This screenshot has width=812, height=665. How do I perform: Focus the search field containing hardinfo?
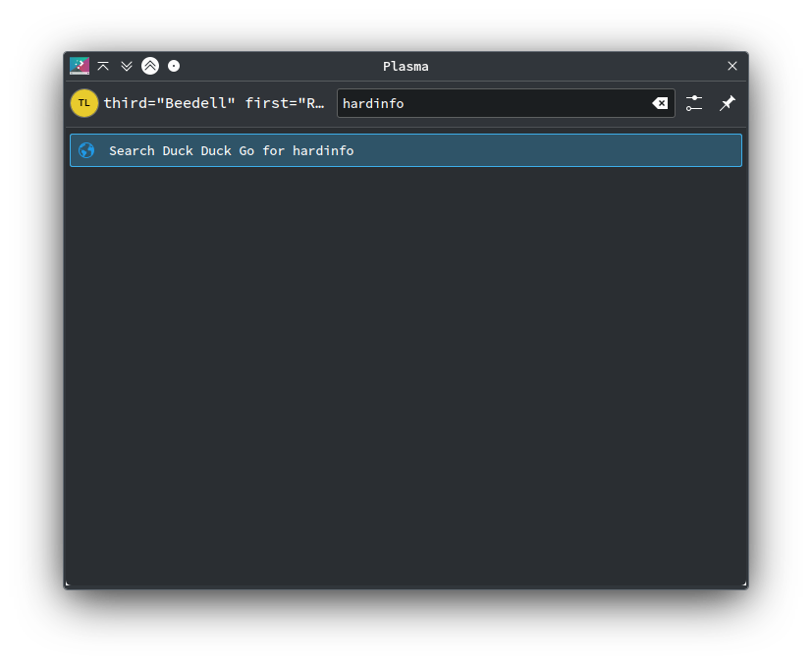click(x=506, y=103)
